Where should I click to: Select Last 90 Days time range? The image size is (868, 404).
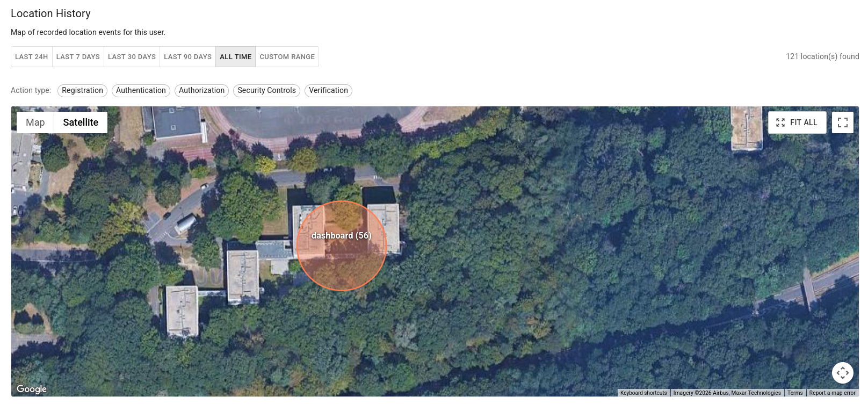(x=187, y=57)
